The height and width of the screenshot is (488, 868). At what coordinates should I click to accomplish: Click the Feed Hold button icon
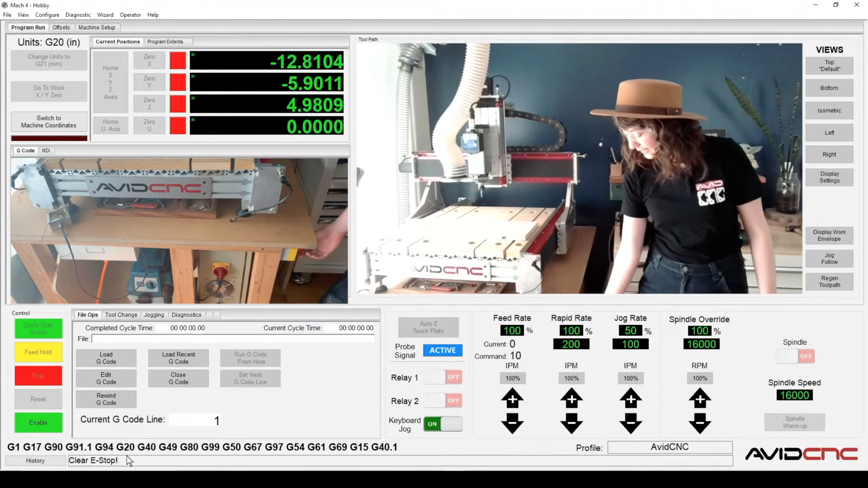(x=37, y=352)
